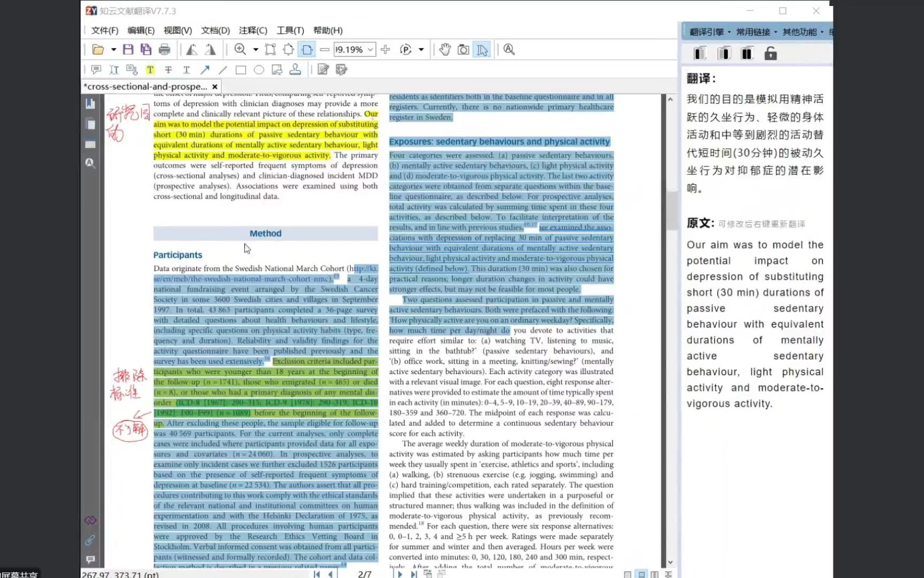924x578 pixels.
Task: Open the 工具(T) menu
Action: (x=290, y=31)
